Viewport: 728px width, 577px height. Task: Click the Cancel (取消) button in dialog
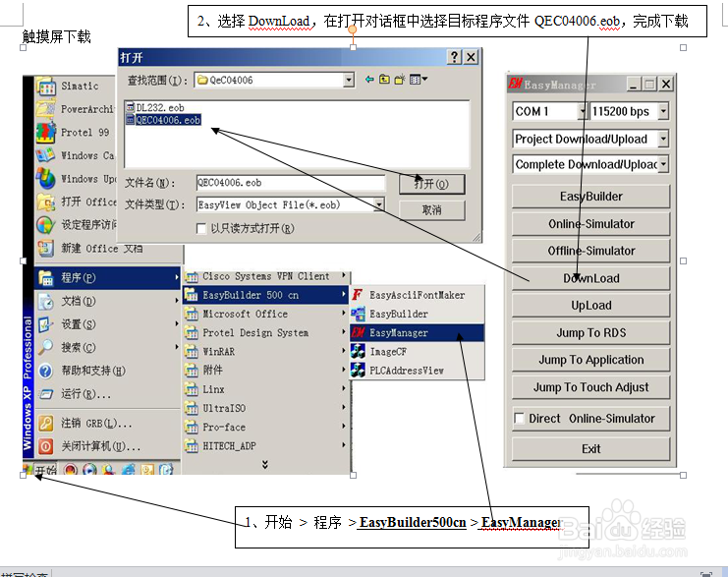(431, 210)
